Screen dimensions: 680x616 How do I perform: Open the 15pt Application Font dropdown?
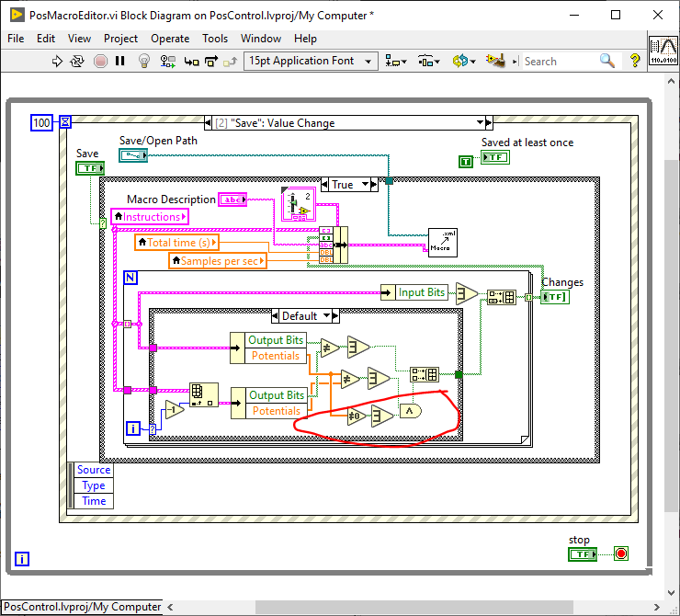(311, 61)
